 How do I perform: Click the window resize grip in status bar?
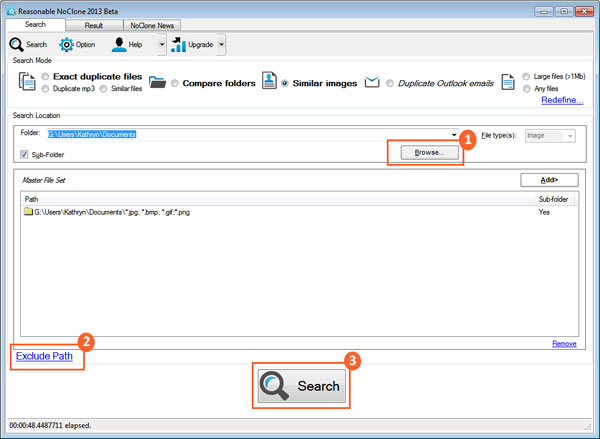click(x=588, y=426)
